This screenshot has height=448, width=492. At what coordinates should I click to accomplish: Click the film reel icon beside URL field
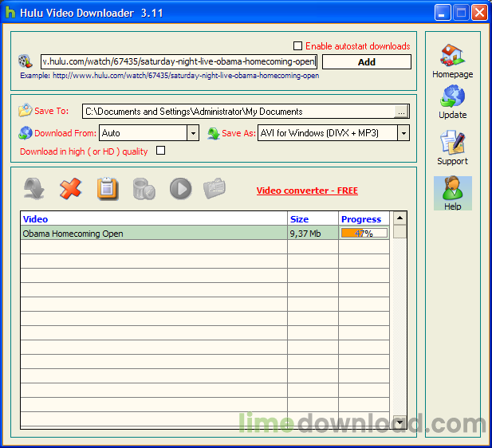(x=25, y=61)
